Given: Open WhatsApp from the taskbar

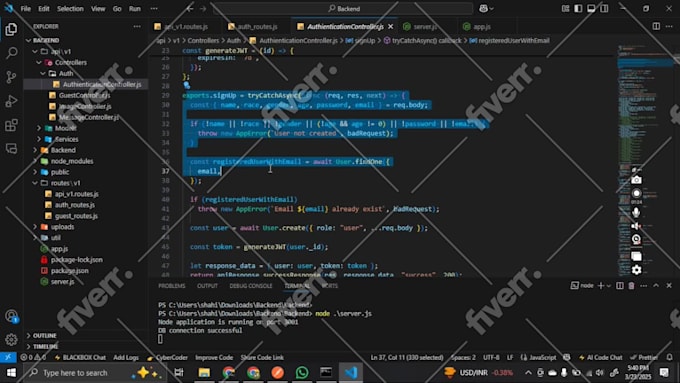Looking at the screenshot, I should (302, 373).
